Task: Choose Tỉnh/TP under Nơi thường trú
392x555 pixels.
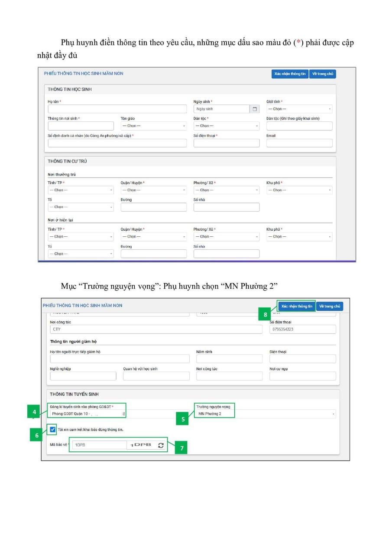Action: (81, 190)
